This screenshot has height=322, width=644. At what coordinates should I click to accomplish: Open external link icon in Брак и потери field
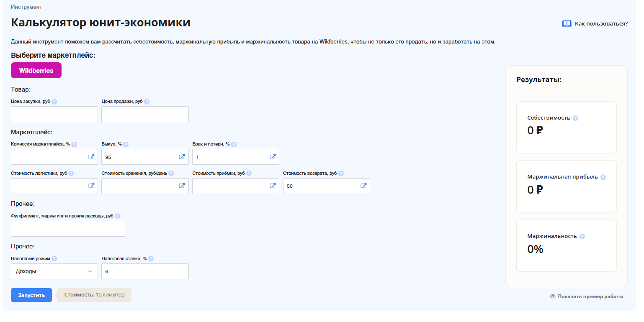click(273, 157)
